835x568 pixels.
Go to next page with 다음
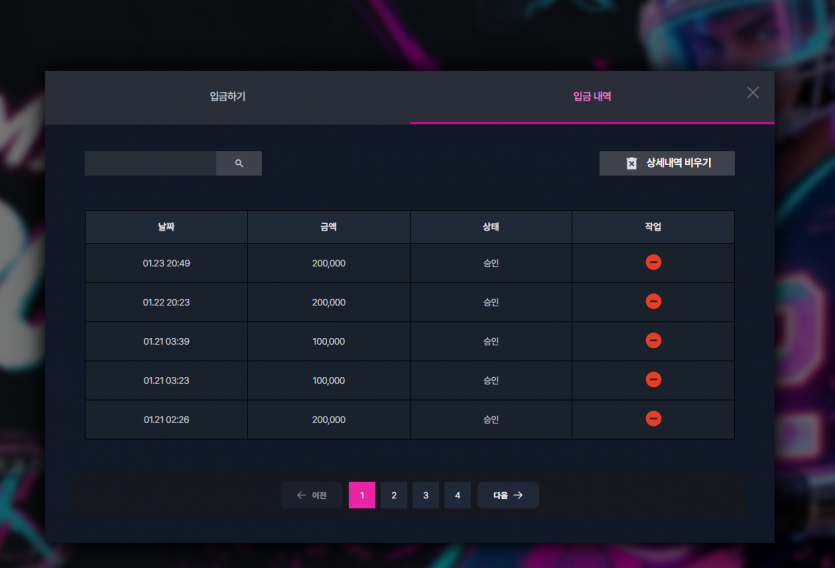(x=508, y=495)
